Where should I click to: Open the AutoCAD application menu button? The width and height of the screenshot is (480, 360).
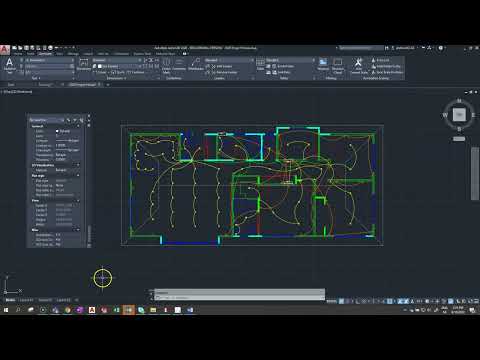[5, 50]
